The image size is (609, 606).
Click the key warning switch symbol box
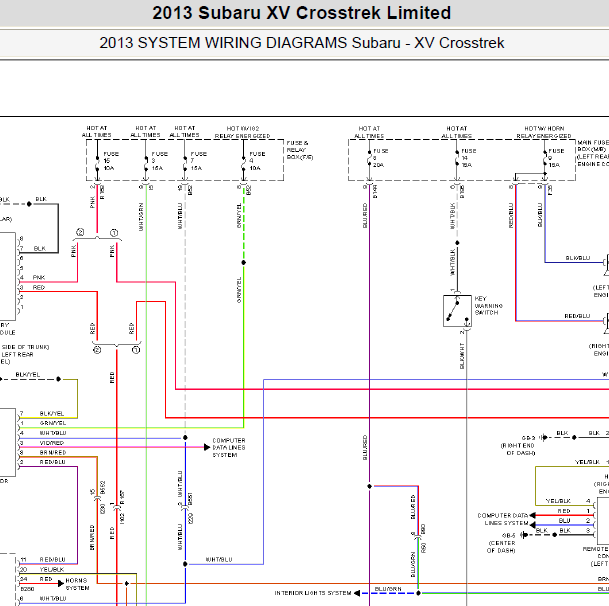point(457,311)
